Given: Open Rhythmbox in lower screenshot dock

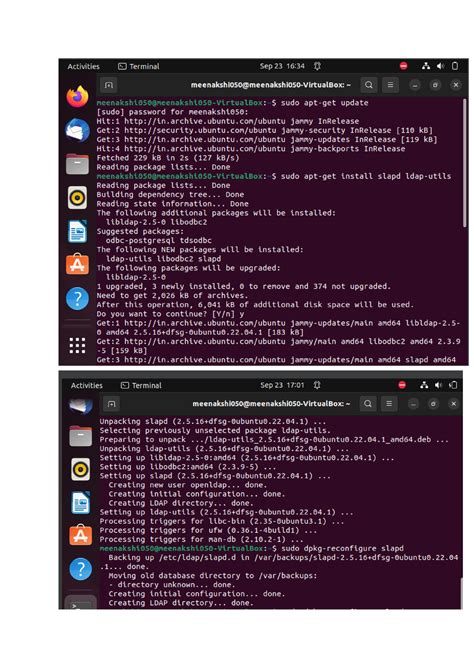Looking at the screenshot, I should [x=81, y=469].
